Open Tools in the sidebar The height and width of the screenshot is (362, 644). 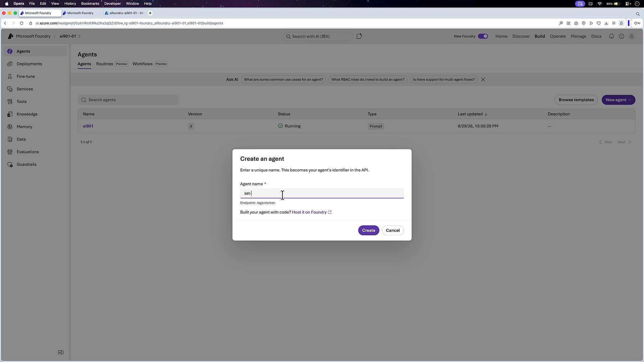click(x=35, y=102)
